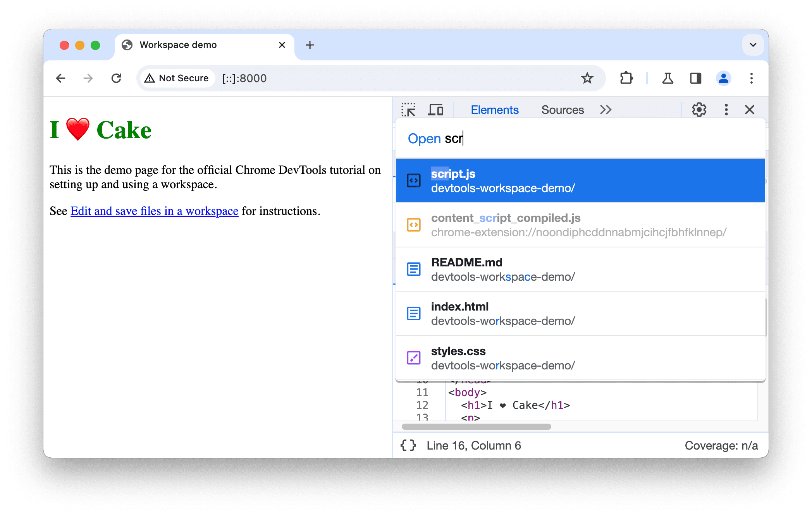Click the inspect element cursor icon
Screen dimensions: 812x515
(410, 109)
